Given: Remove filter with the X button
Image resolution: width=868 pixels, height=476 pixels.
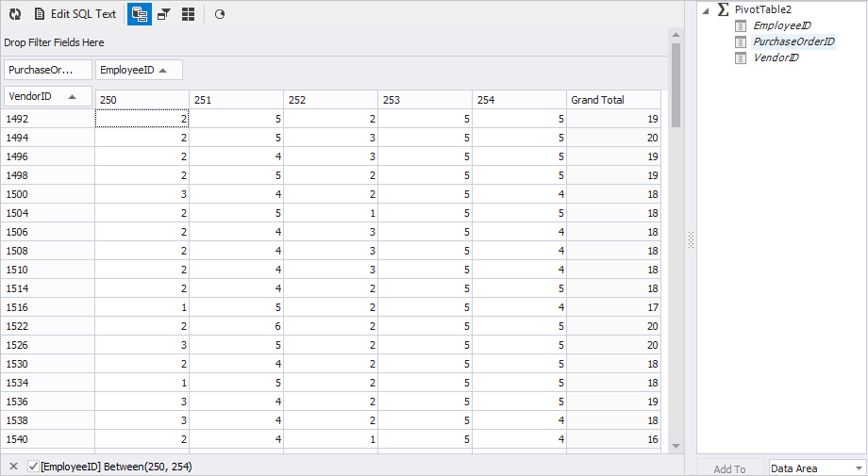Looking at the screenshot, I should 14,466.
